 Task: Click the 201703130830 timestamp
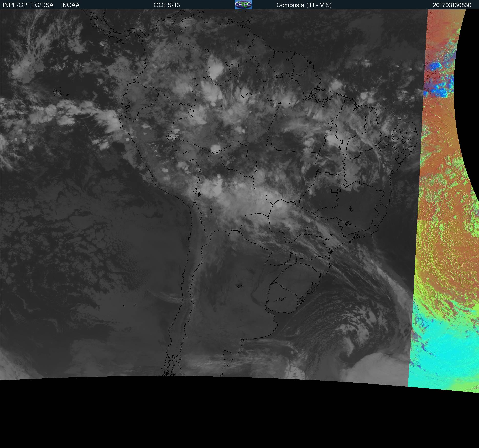(x=452, y=5)
